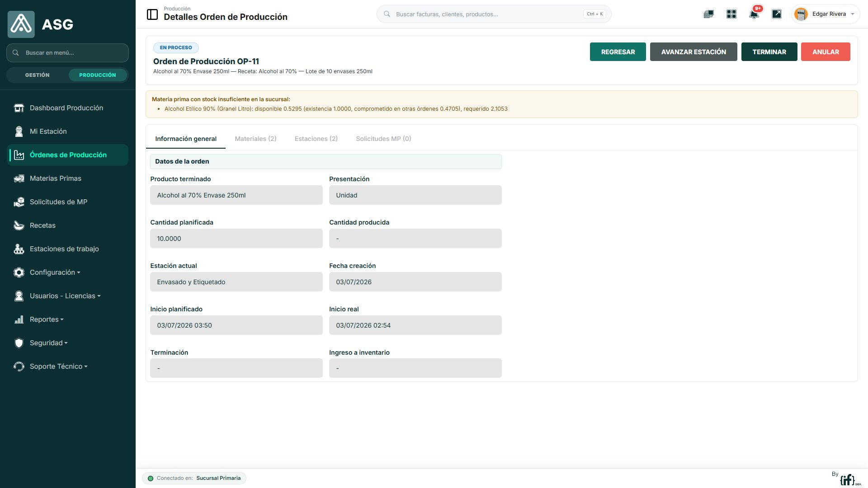
Task: Click Recetas mortar icon
Action: click(x=19, y=225)
